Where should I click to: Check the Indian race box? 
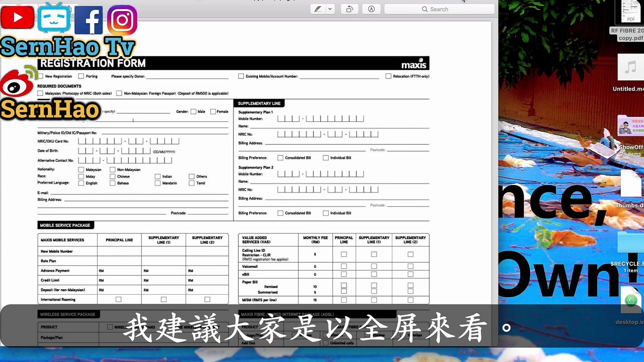coord(157,176)
